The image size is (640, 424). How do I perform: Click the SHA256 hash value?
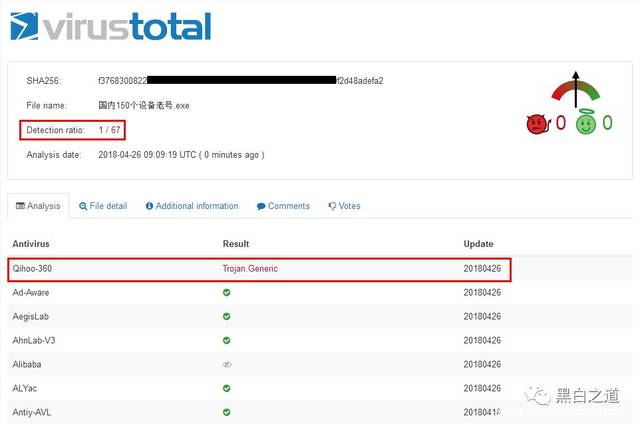240,81
